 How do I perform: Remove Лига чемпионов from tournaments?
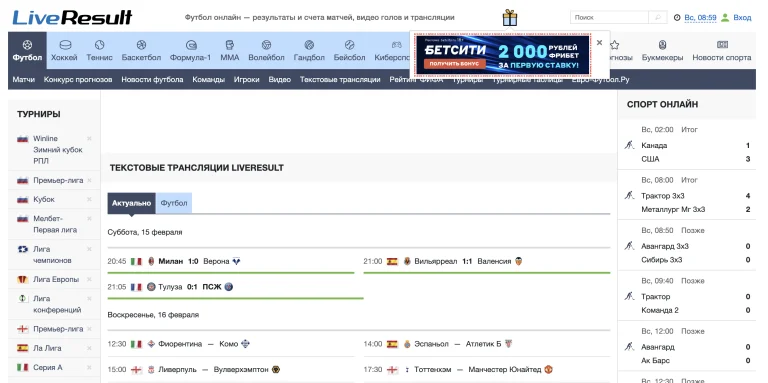coord(89,249)
